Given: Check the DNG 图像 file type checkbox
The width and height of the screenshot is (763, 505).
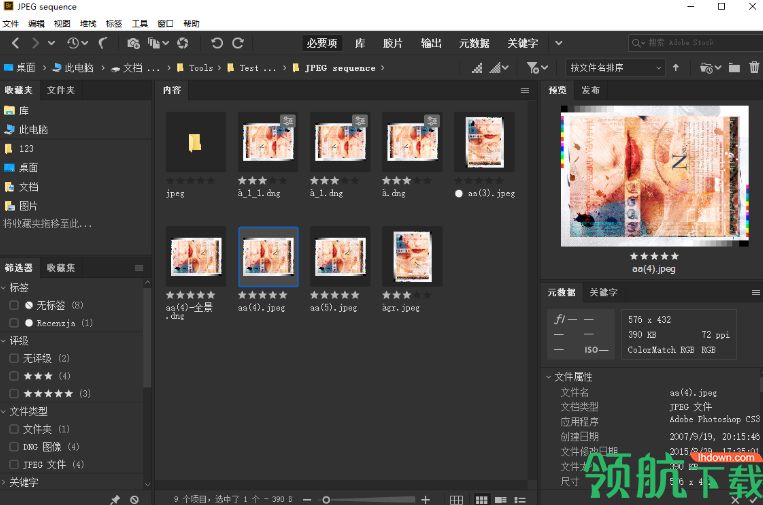Looking at the screenshot, I should 14,447.
